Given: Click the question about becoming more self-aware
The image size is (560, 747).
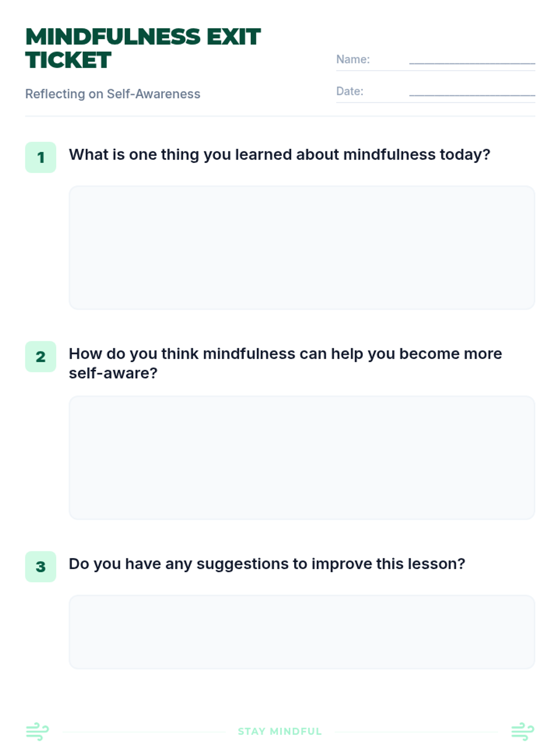Looking at the screenshot, I should (x=285, y=363).
